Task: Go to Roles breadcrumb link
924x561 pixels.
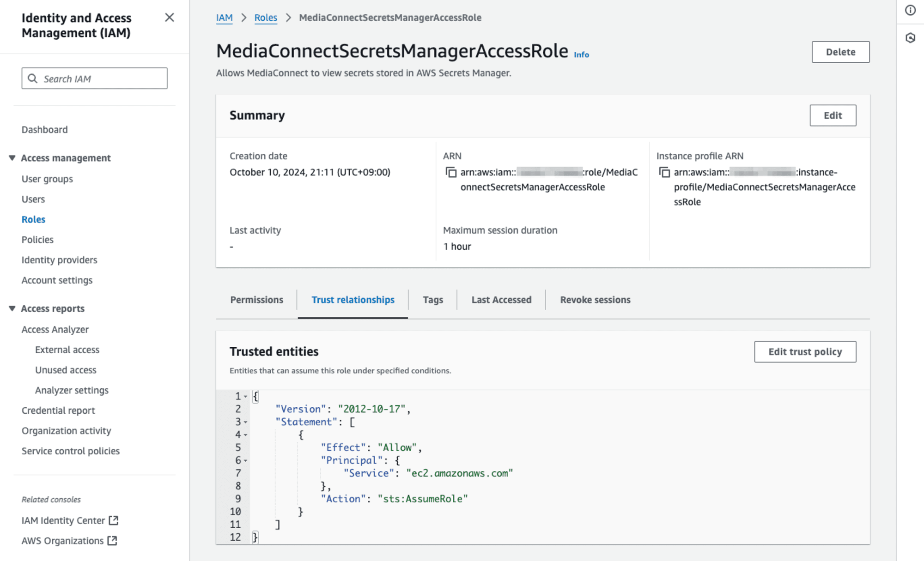Action: click(x=266, y=18)
